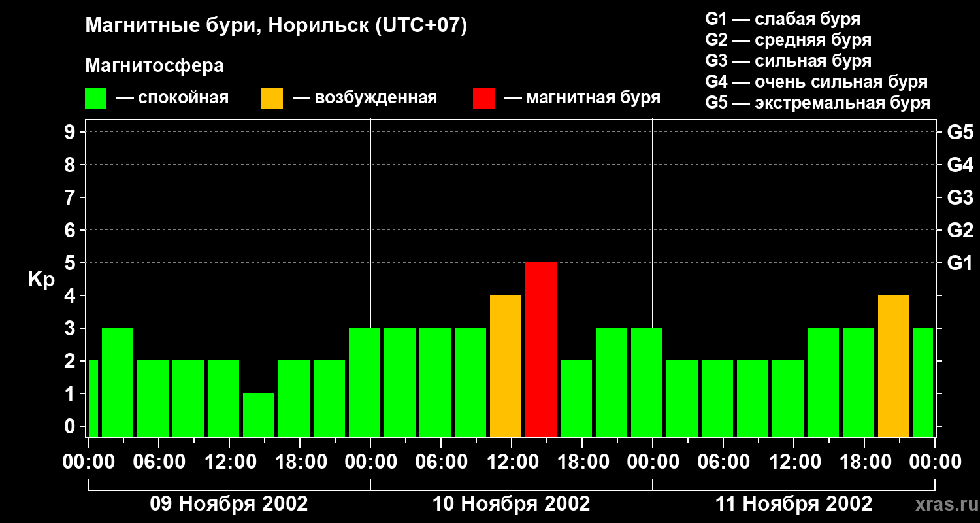Click the '— магнитная буря' legend label
The width and height of the screenshot is (980, 523).
coord(583,99)
